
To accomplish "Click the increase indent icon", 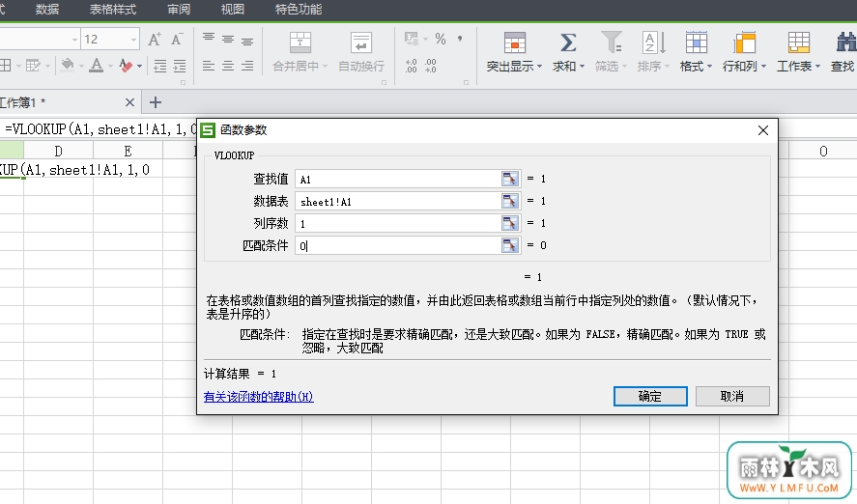I will coord(180,66).
